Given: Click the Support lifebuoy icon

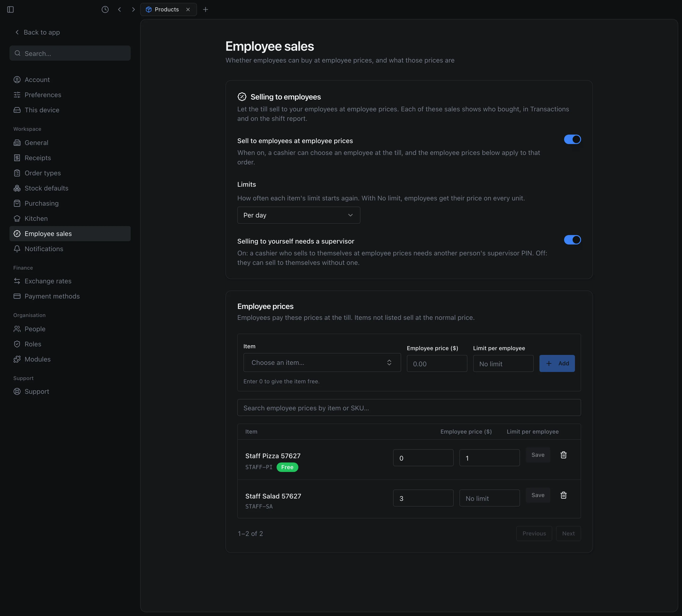Looking at the screenshot, I should [x=17, y=392].
